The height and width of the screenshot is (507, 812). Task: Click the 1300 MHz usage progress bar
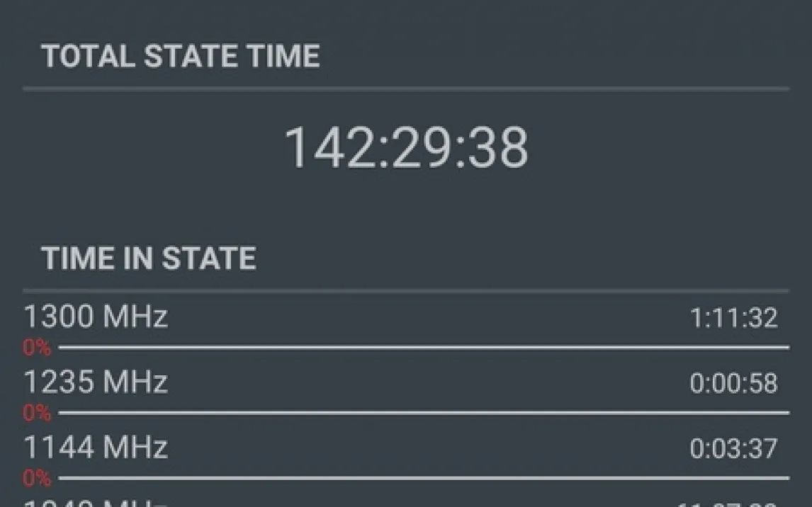424,348
